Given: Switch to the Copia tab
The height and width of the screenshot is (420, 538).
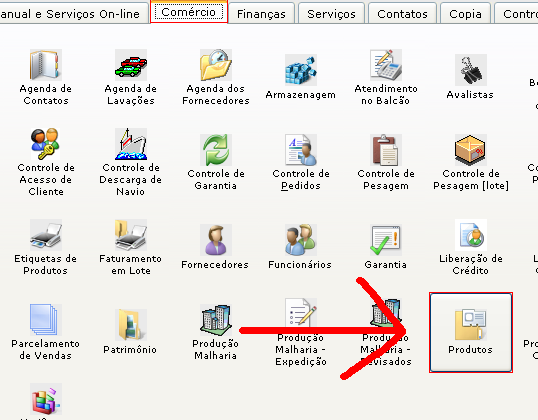Looking at the screenshot, I should point(465,14).
